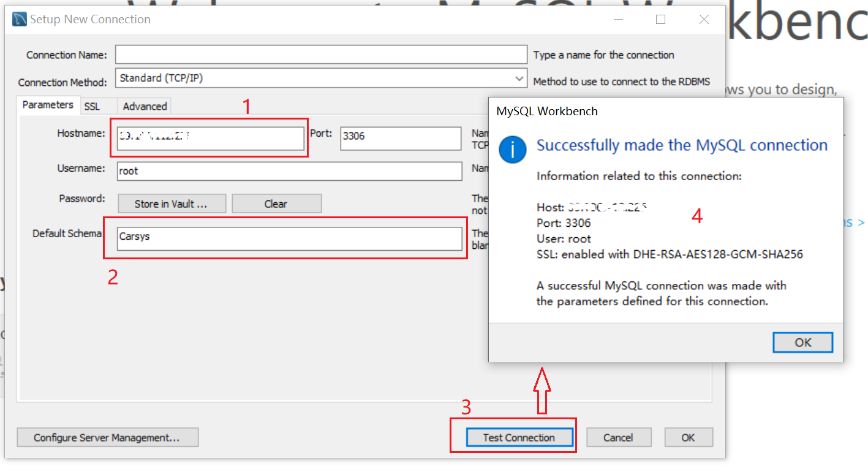This screenshot has width=868, height=472.
Task: Click the 'Default Schema' label
Action: point(67,234)
